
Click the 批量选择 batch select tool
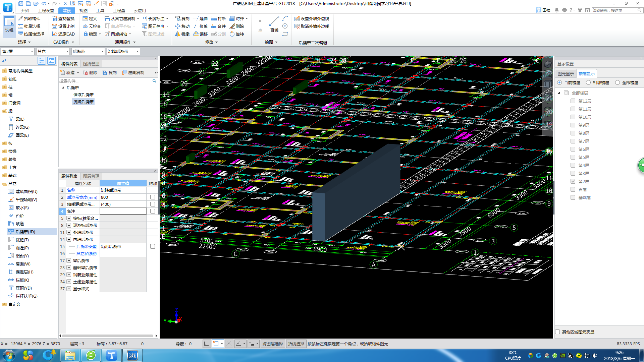pos(29,26)
